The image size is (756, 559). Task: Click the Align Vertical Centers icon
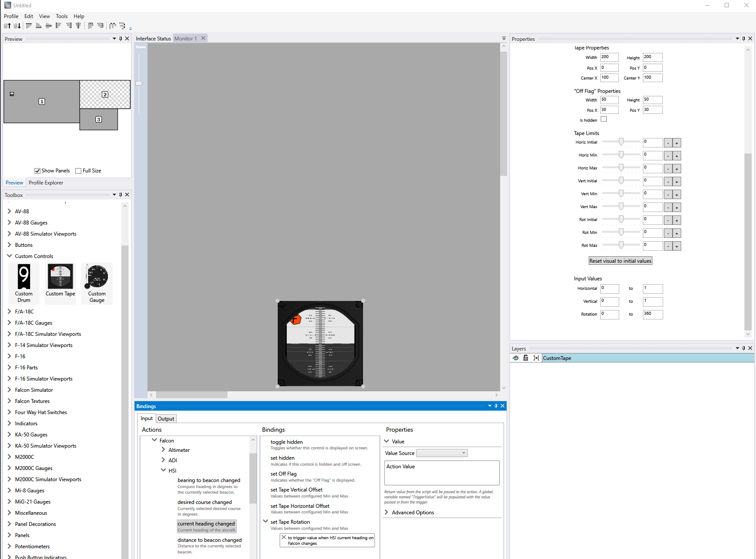tap(78, 26)
